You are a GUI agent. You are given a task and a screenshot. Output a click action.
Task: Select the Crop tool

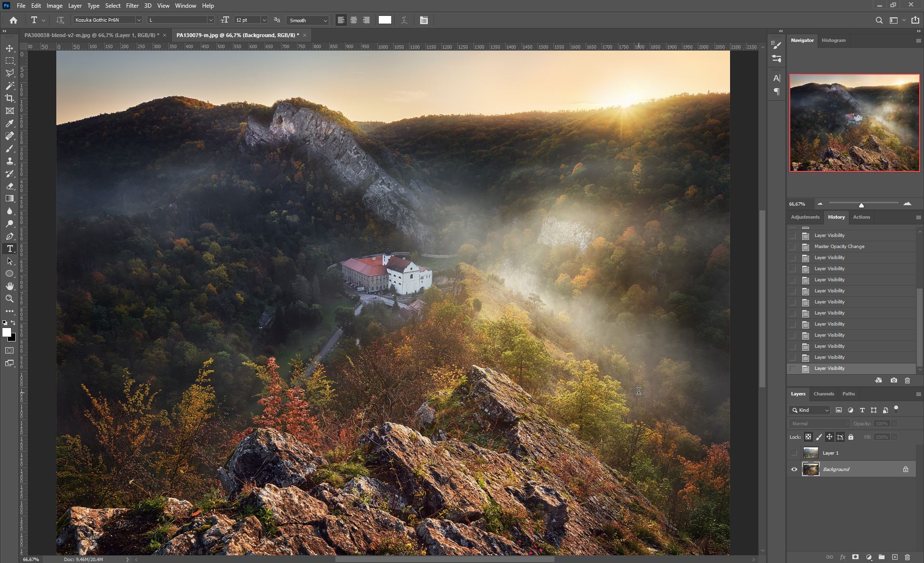(x=10, y=98)
